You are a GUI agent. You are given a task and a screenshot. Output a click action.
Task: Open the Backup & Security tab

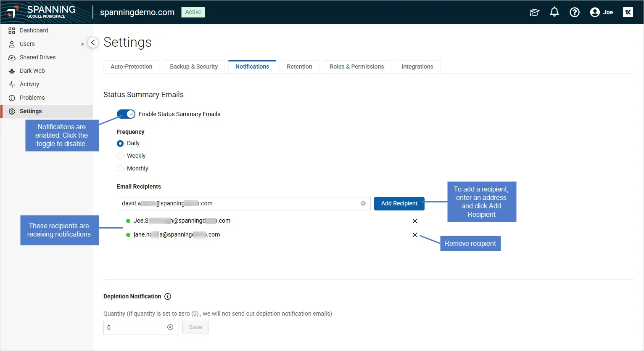coord(194,66)
